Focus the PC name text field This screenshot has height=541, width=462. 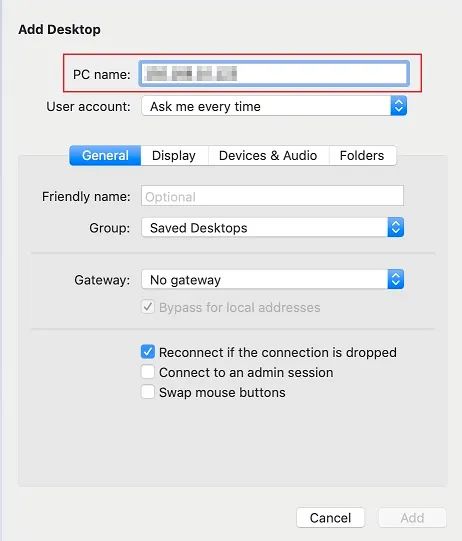point(274,73)
